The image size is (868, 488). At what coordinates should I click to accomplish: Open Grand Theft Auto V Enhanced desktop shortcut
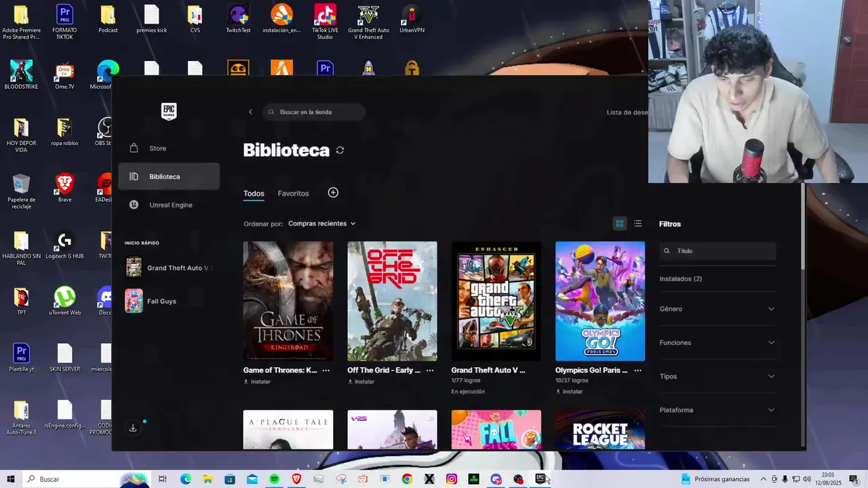click(368, 21)
